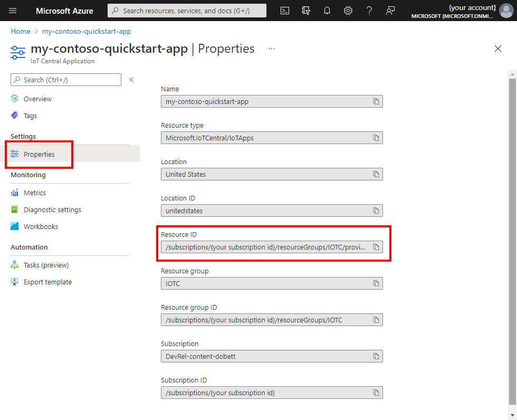Navigate to Home via the breadcrumb
The width and height of the screenshot is (517, 420).
[20, 31]
